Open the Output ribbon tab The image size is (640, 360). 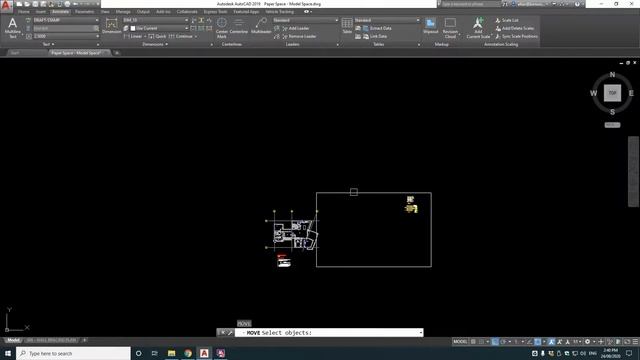tap(143, 12)
